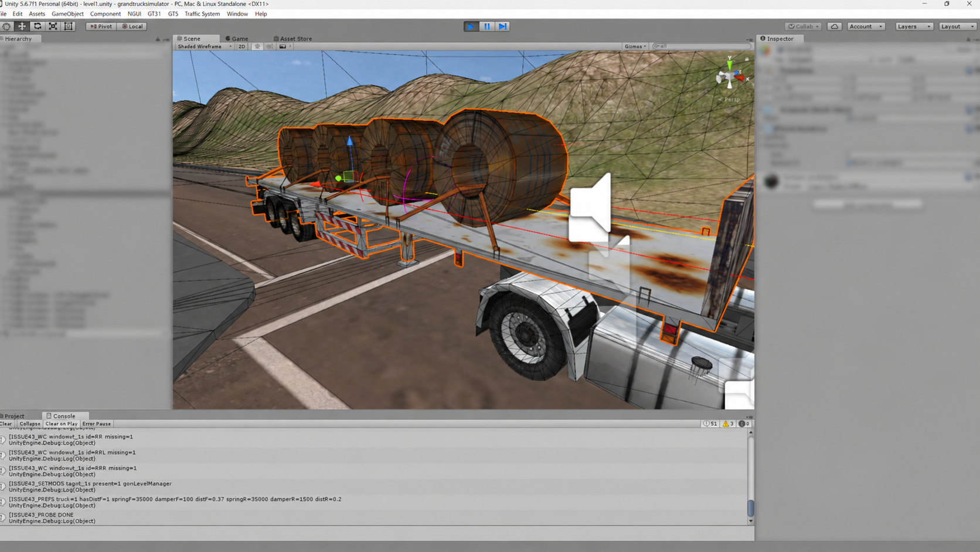Open the Gizmos dropdown

point(635,46)
